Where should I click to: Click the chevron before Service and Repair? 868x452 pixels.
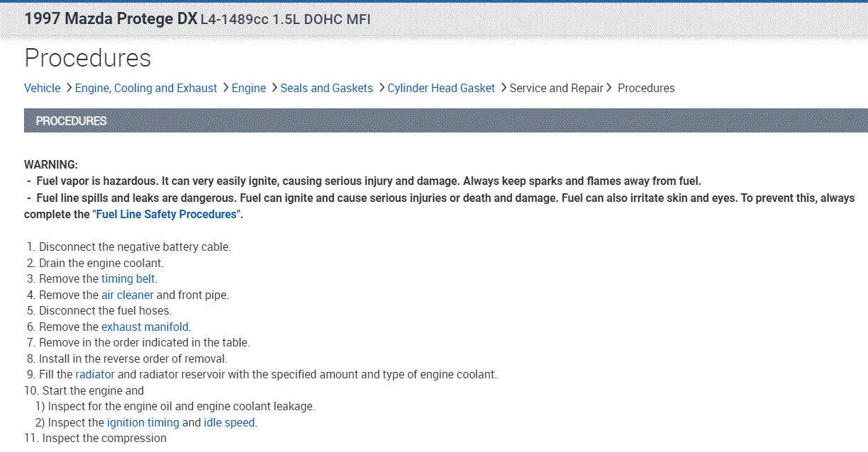[503, 88]
